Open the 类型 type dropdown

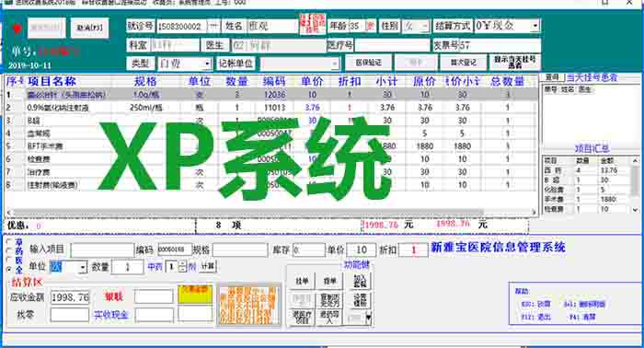(x=207, y=64)
